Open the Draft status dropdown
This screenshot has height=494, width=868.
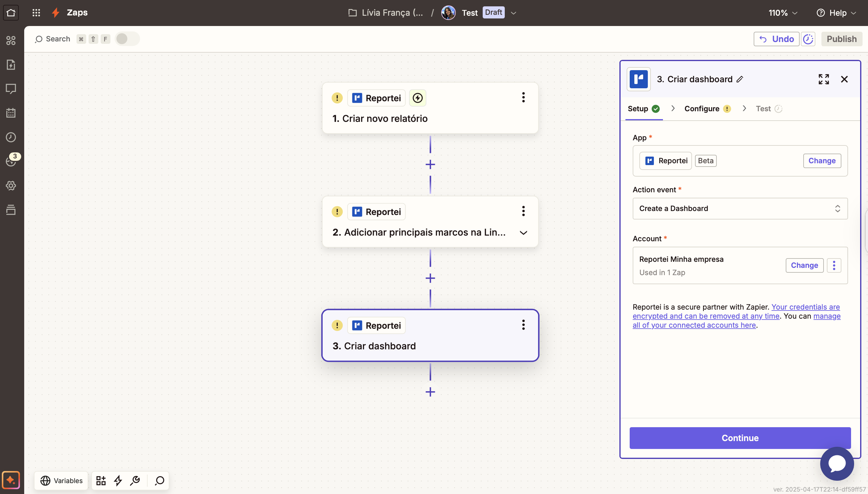(x=513, y=13)
